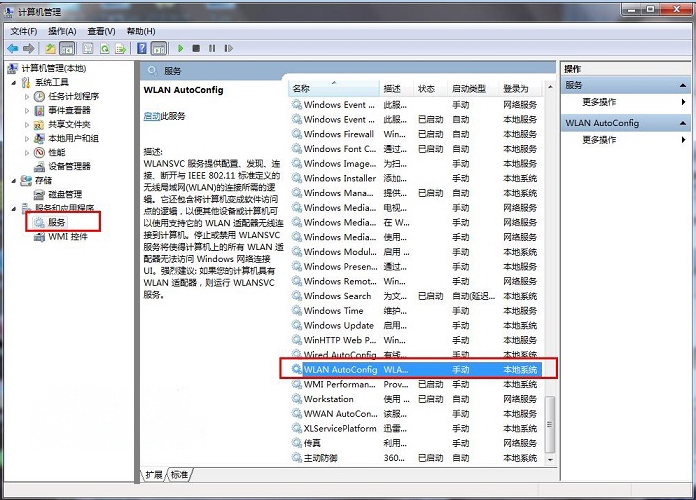Viewport: 696px width, 500px height.
Task: Select the WLAN AutoConfig service row
Action: [x=416, y=369]
